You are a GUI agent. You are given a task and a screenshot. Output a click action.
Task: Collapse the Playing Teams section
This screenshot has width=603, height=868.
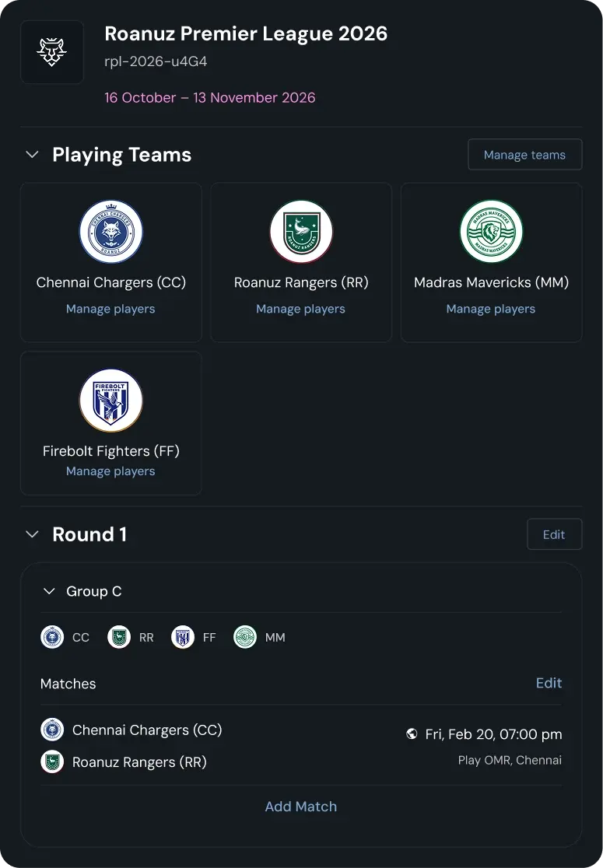32,154
